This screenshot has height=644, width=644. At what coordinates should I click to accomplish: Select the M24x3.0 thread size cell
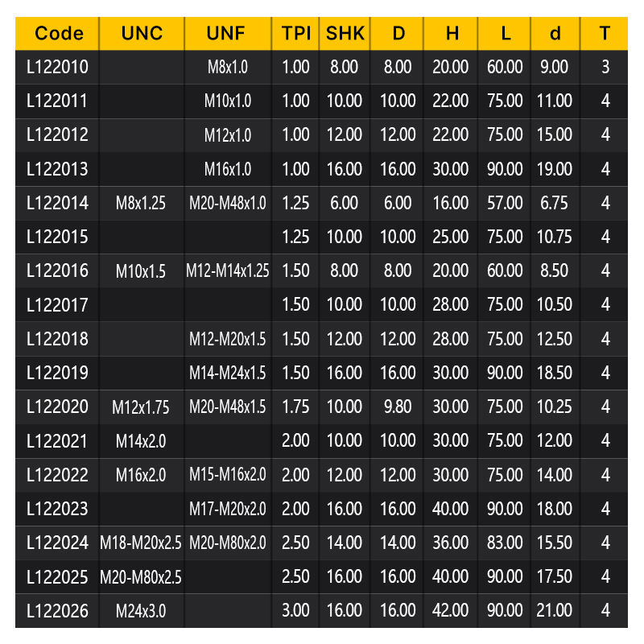tap(141, 611)
